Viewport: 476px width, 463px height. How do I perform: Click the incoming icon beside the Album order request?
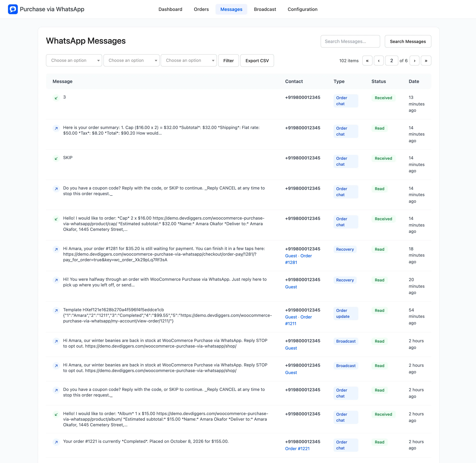pos(56,414)
